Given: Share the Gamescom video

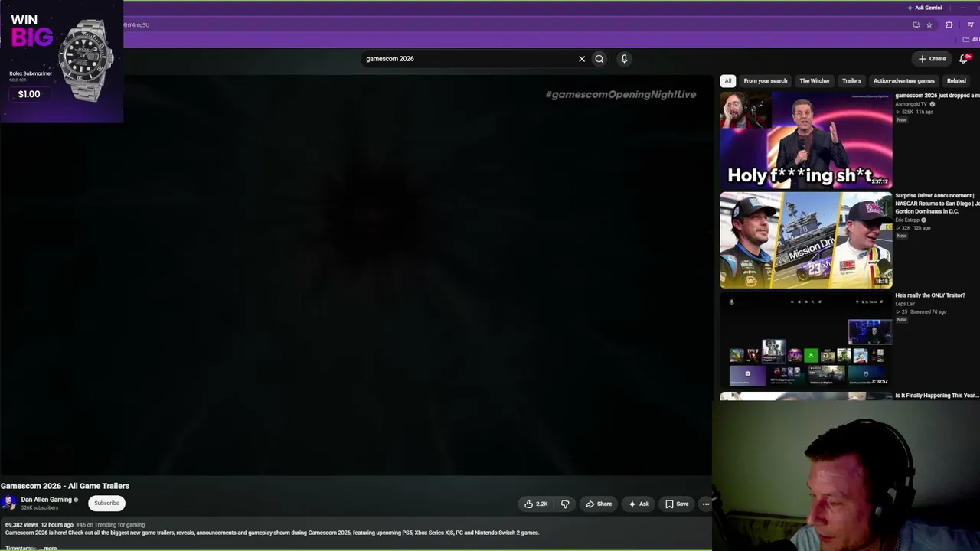Looking at the screenshot, I should pyautogui.click(x=599, y=504).
